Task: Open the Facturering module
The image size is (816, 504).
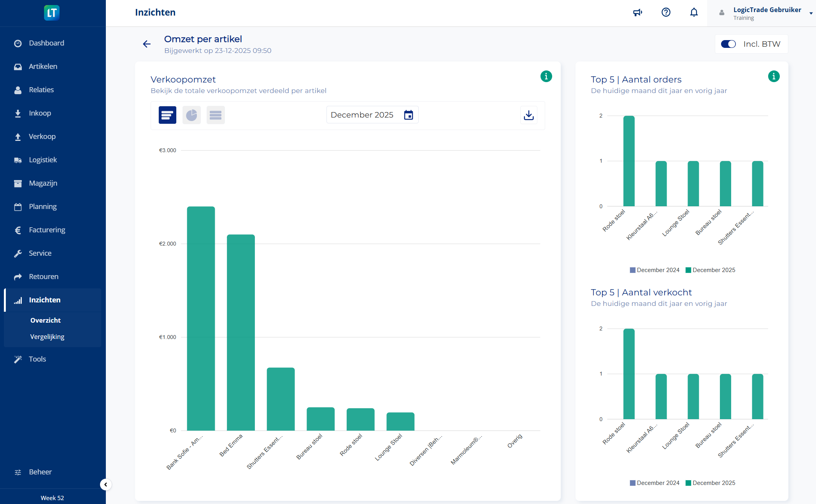Action: click(x=47, y=230)
